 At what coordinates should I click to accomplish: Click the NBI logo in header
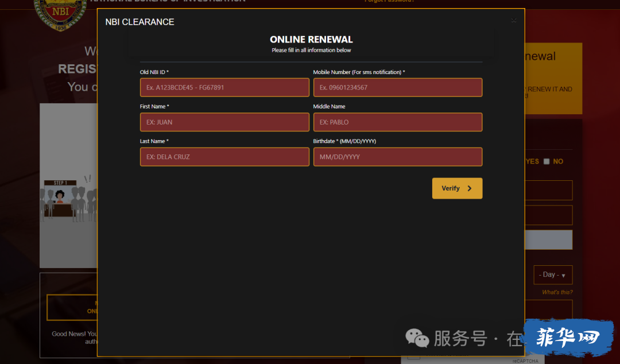tap(60, 14)
